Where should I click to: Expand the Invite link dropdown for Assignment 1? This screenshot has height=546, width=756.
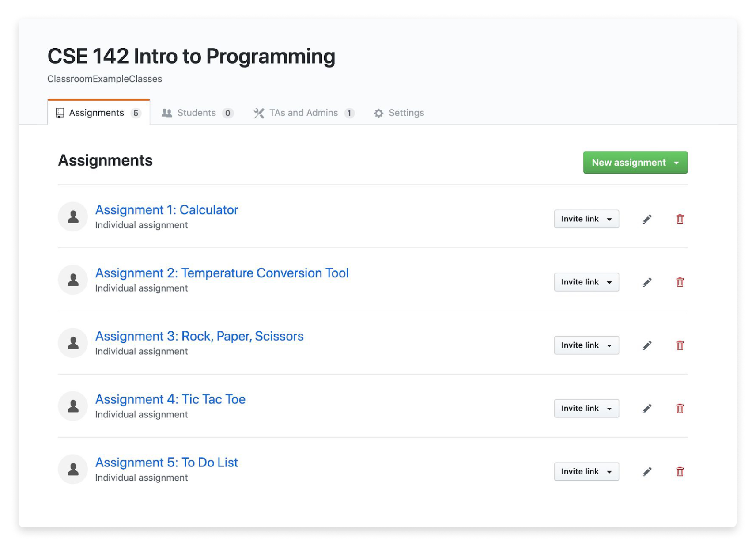click(x=586, y=219)
